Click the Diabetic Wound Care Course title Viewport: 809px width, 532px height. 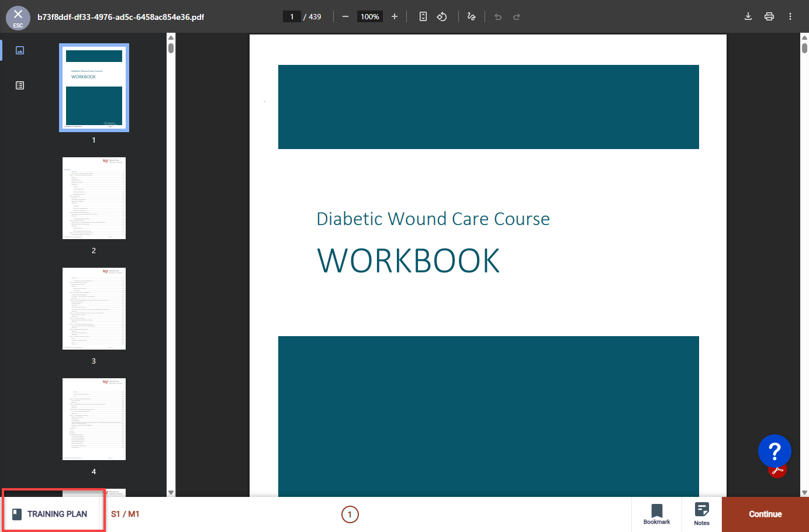433,219
